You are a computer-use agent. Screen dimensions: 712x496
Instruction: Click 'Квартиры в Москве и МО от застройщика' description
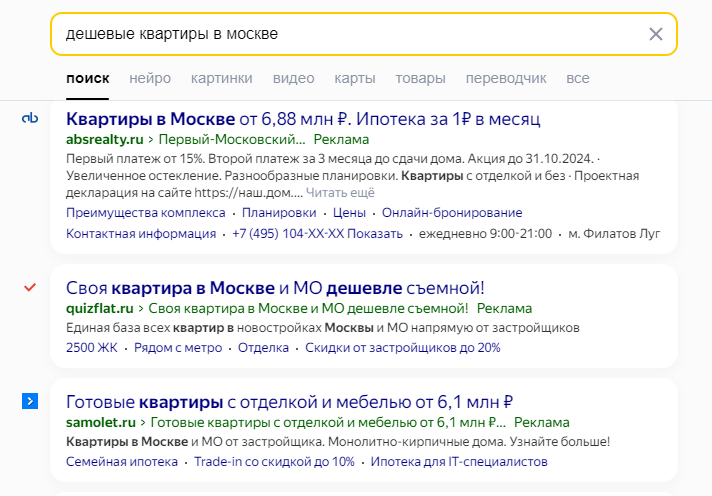point(338,441)
